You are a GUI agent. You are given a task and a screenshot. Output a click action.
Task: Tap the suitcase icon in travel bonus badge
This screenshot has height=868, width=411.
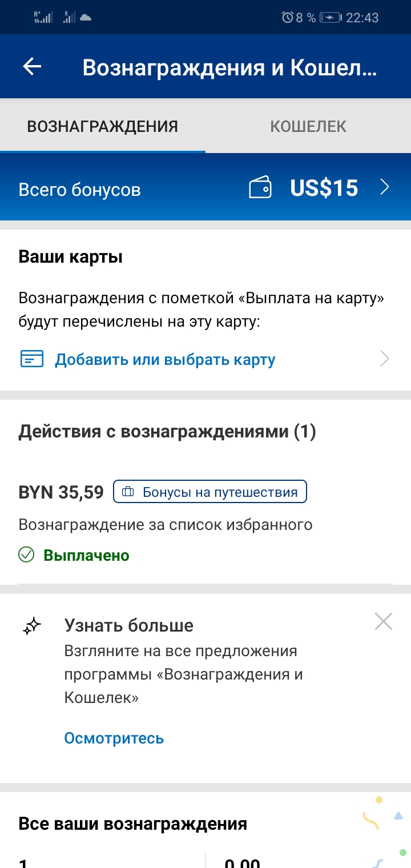pyautogui.click(x=128, y=492)
